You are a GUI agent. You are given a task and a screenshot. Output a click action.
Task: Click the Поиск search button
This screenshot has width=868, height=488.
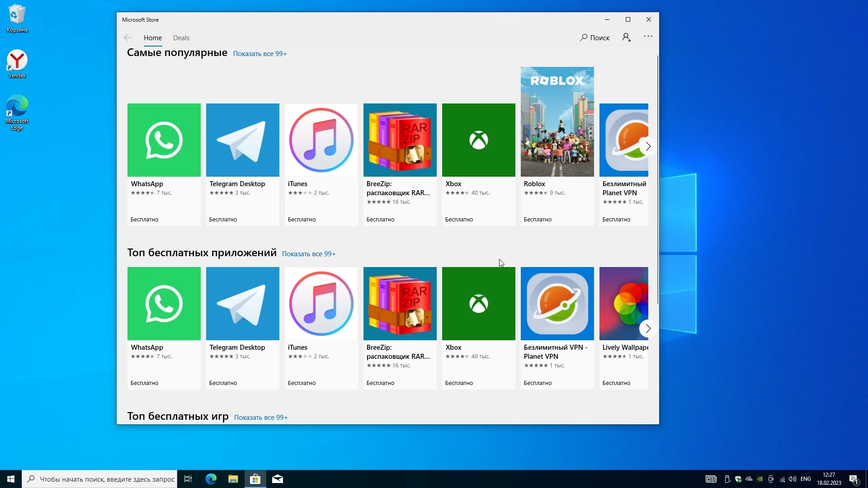coord(594,38)
